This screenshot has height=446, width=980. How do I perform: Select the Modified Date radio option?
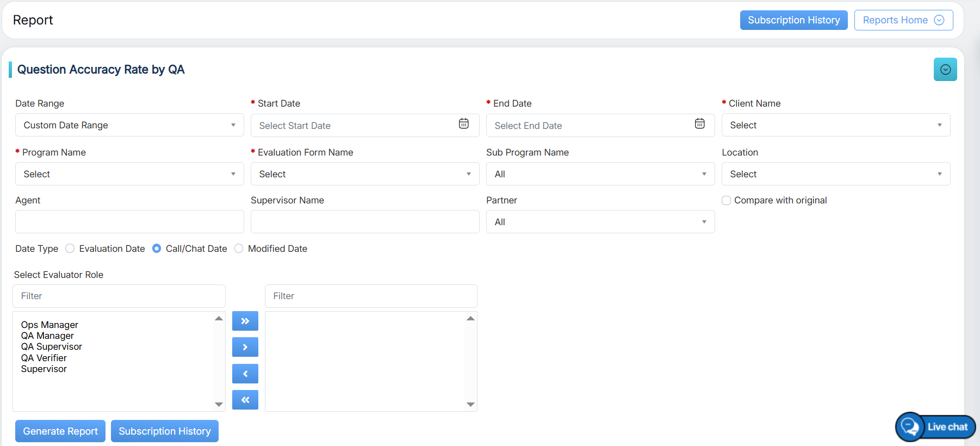point(239,249)
